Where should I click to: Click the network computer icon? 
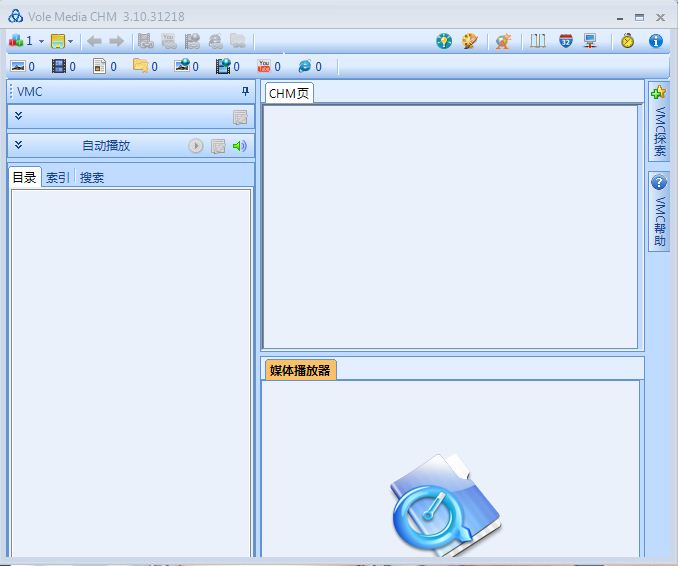tap(591, 41)
